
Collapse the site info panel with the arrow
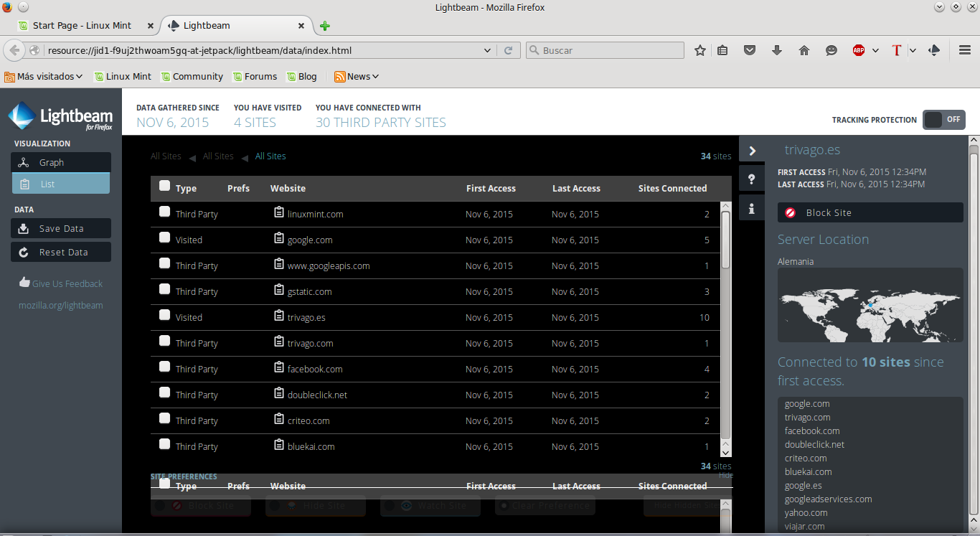pos(752,151)
